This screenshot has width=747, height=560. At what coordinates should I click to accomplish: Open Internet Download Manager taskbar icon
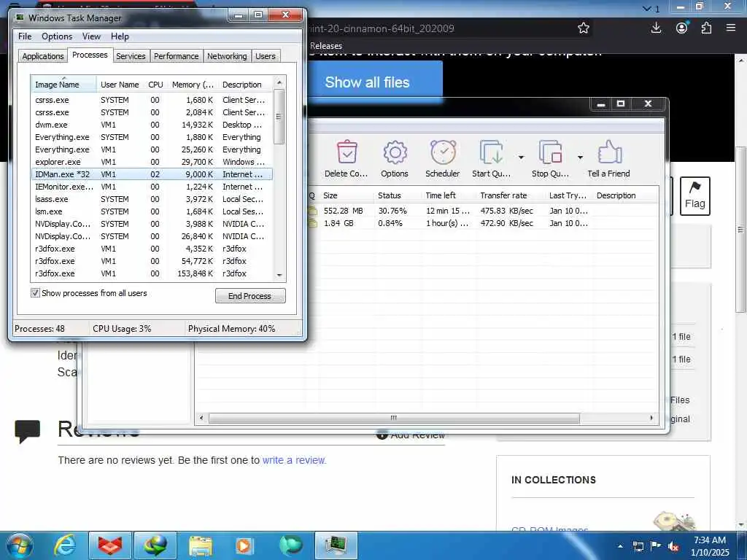point(156,545)
